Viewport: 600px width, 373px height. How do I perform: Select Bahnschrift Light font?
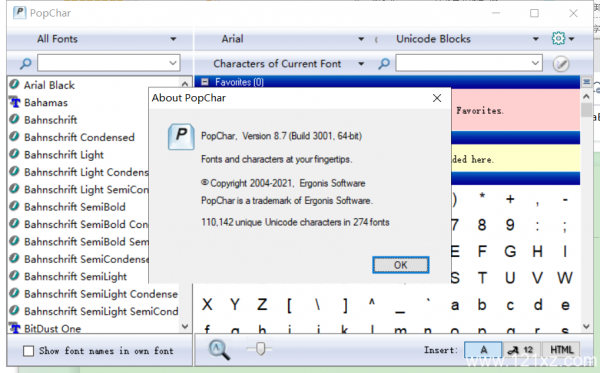pos(64,155)
